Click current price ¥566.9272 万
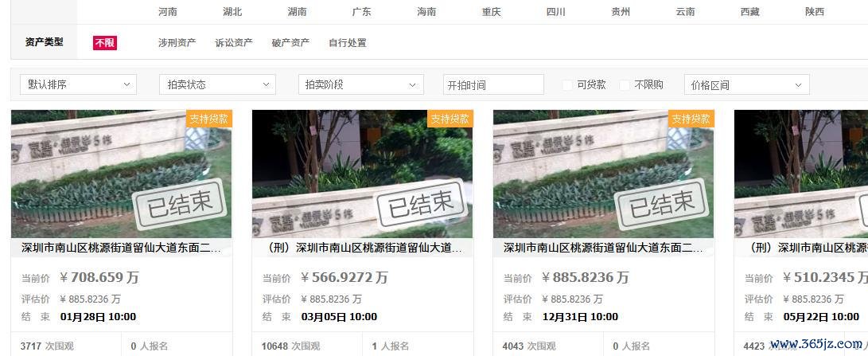 (x=344, y=277)
